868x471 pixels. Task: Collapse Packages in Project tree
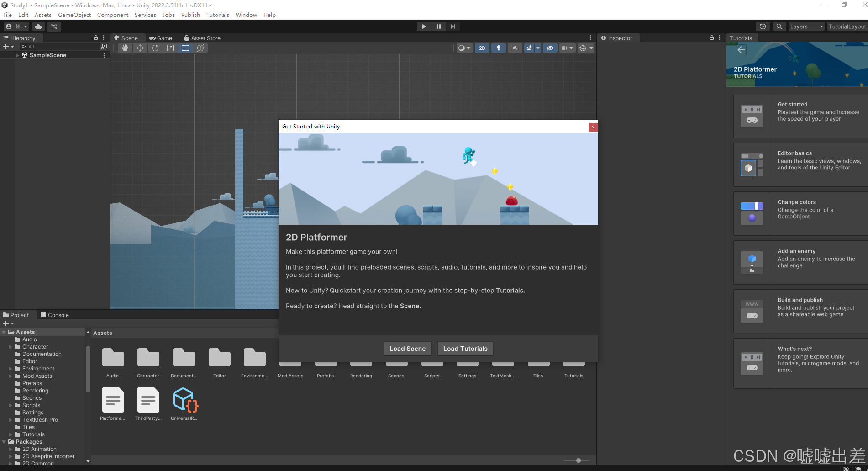pyautogui.click(x=4, y=442)
